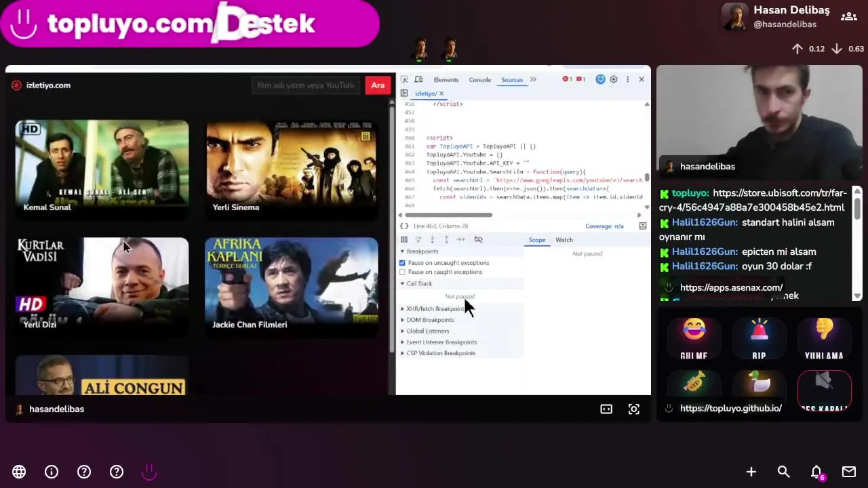Click the Coverage: n/a link
Image resolution: width=868 pixels, height=488 pixels.
[604, 226]
